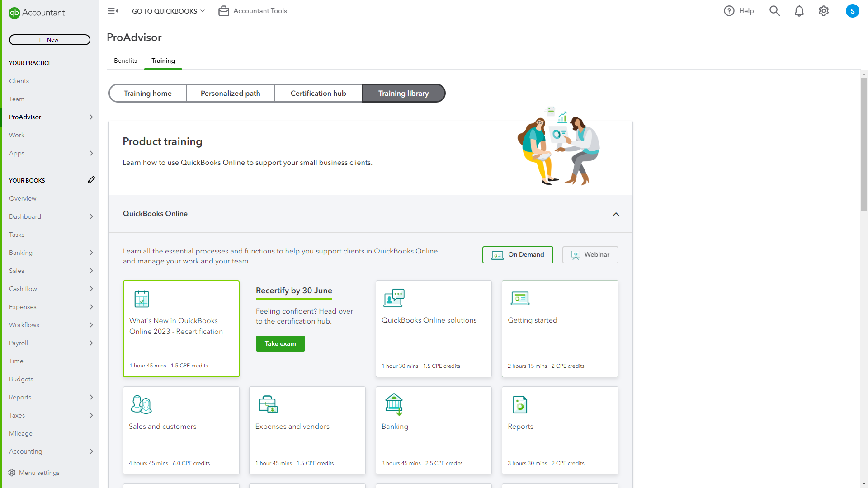868x488 pixels.
Task: Click the On Demand toggle button
Action: click(x=518, y=254)
